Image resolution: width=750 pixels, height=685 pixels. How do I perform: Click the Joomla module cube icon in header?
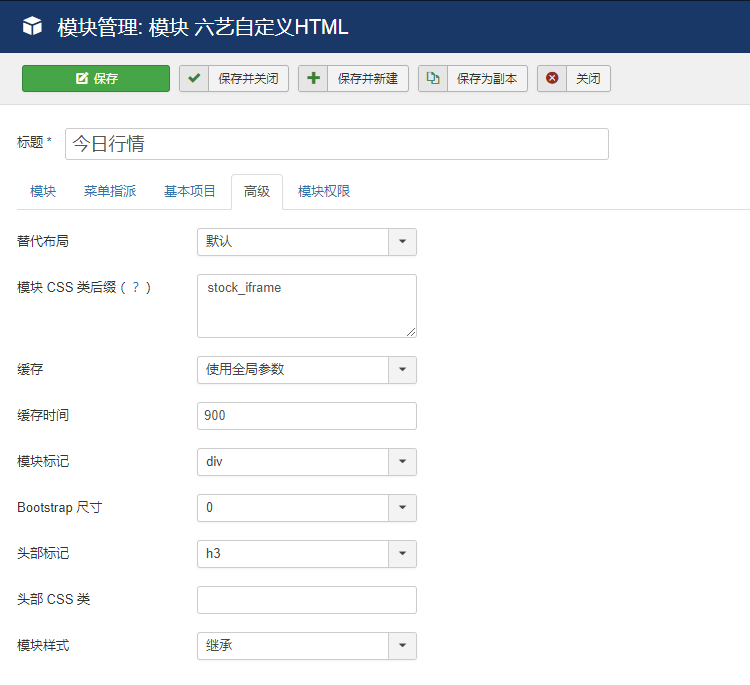click(x=33, y=27)
